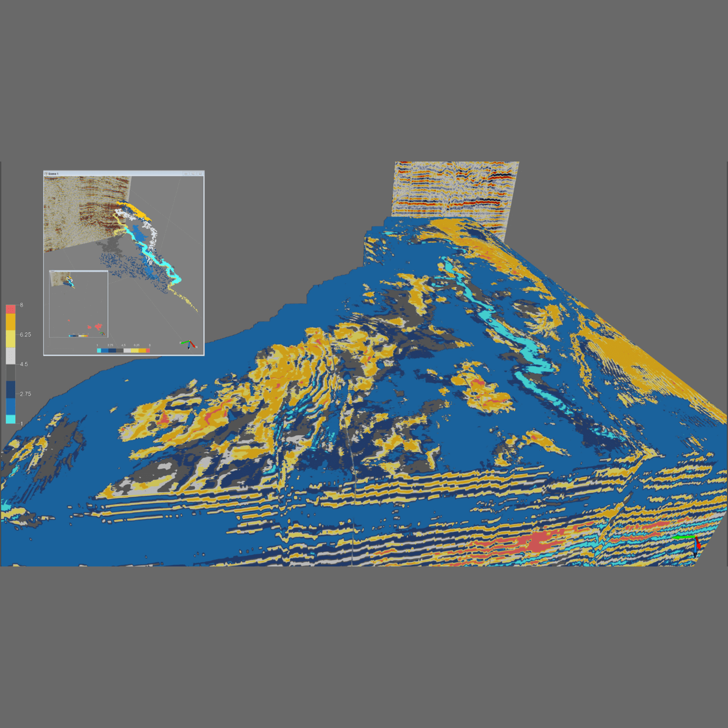
Task: Click the legend value label 6.25
Action: coord(25,335)
